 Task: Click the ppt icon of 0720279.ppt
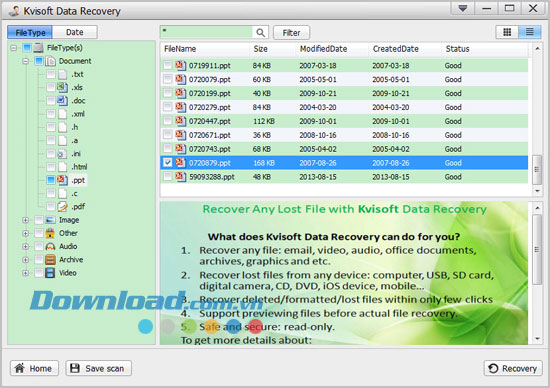tap(181, 107)
